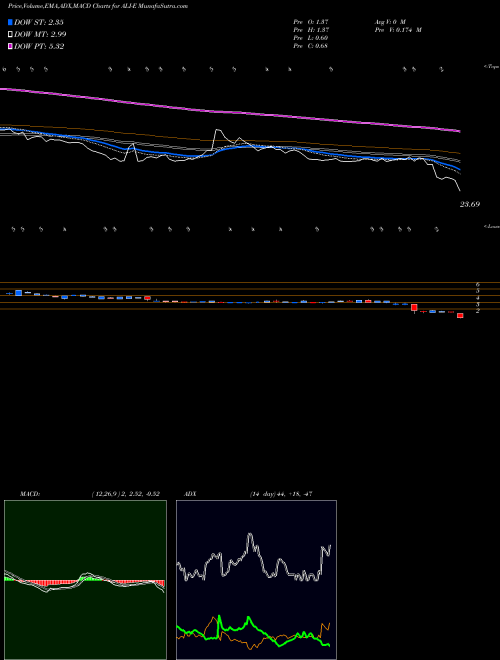Image resolution: width=500 pixels, height=660 pixels.
Task: Click the large blue candlestick at far left
Action: (x=18, y=293)
